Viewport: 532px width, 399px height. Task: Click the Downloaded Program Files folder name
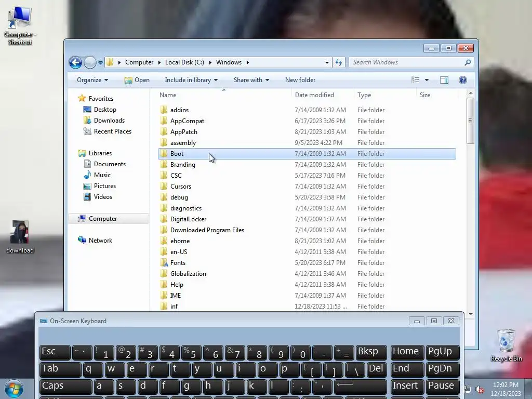coord(207,230)
